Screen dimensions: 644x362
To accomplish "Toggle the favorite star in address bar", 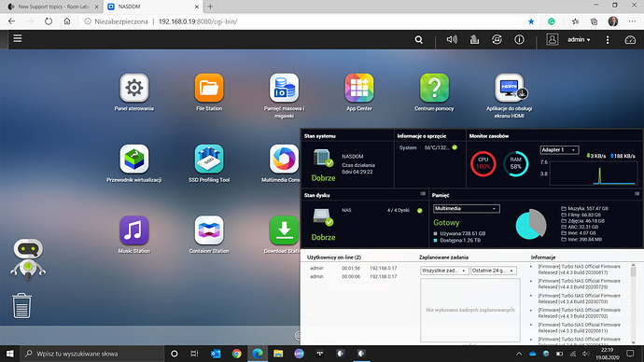I will 531,21.
